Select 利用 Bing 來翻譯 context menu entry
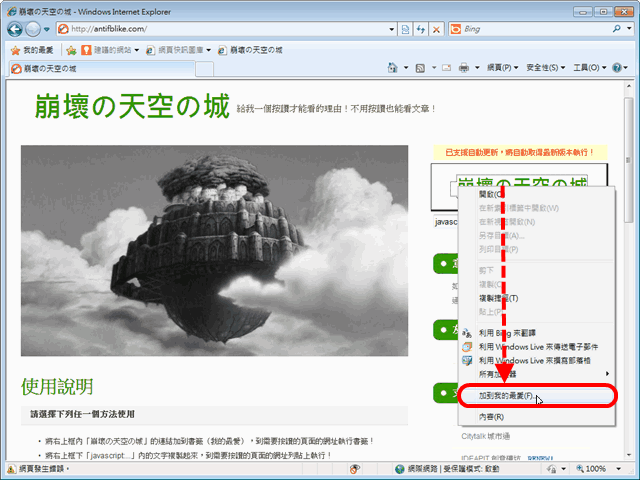 click(x=537, y=333)
